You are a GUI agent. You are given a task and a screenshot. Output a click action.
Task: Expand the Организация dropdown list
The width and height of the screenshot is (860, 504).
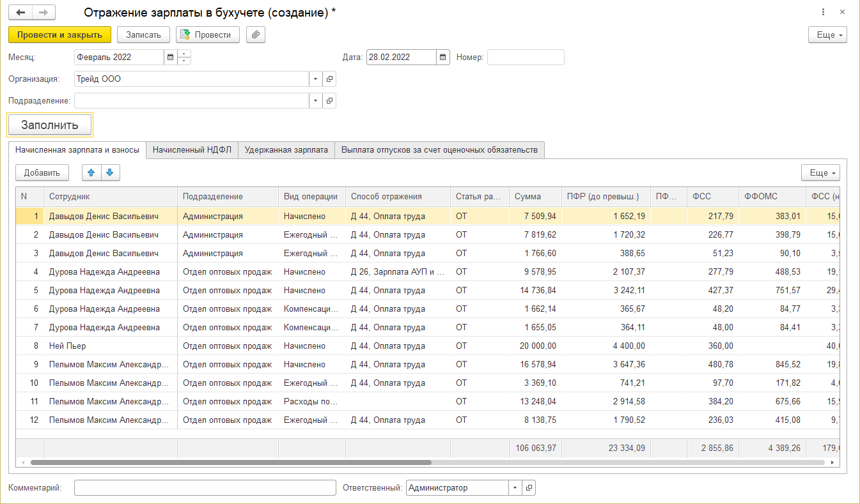coord(316,79)
